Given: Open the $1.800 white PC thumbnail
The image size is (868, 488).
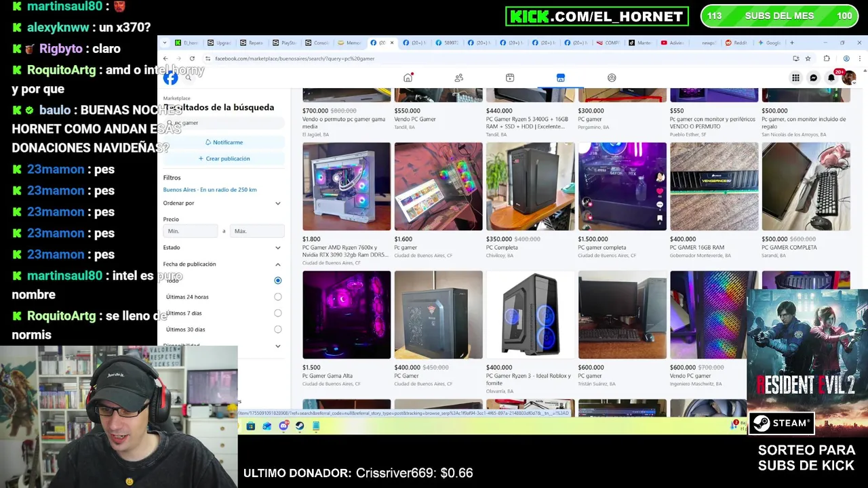Looking at the screenshot, I should click(x=347, y=186).
